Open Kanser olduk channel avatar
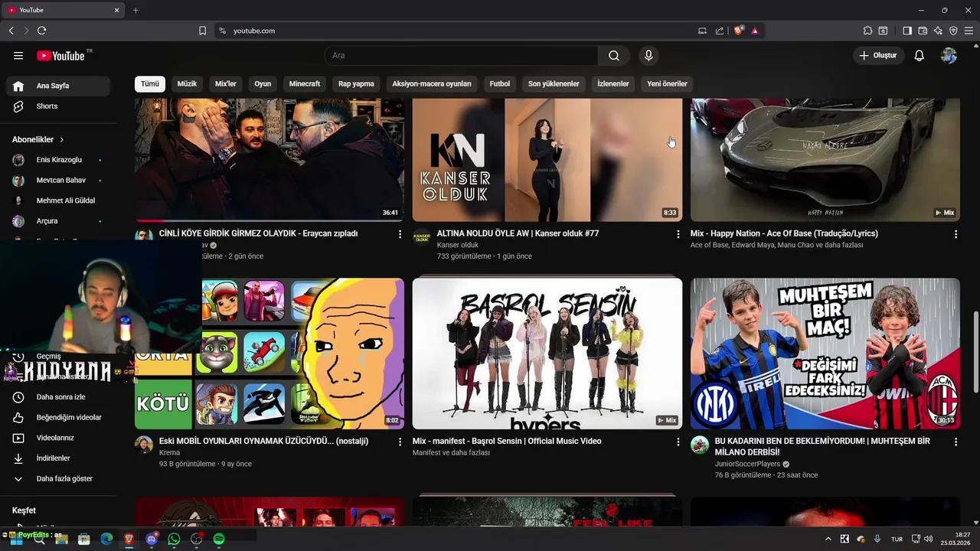The width and height of the screenshot is (980, 551). point(422,237)
